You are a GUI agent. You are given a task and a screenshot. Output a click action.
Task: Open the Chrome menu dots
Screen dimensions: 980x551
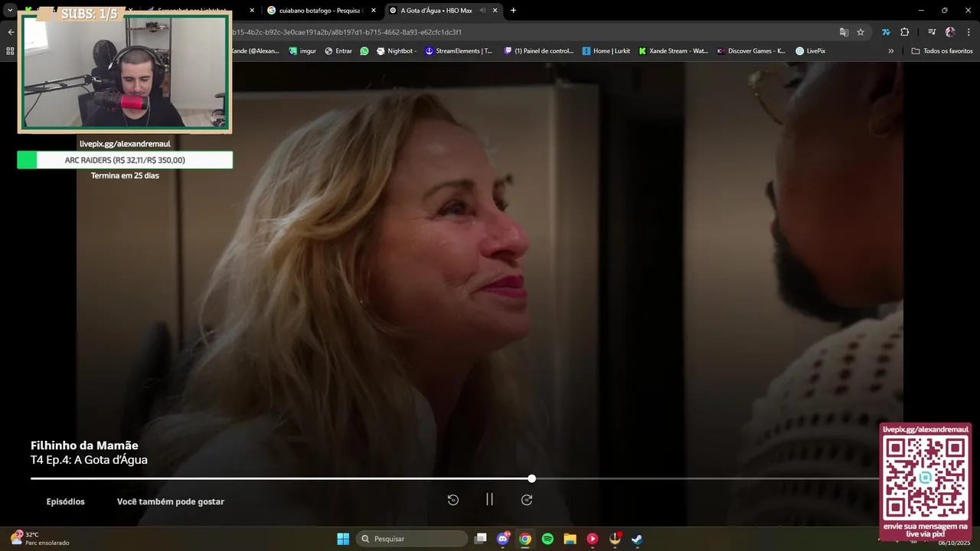(969, 32)
